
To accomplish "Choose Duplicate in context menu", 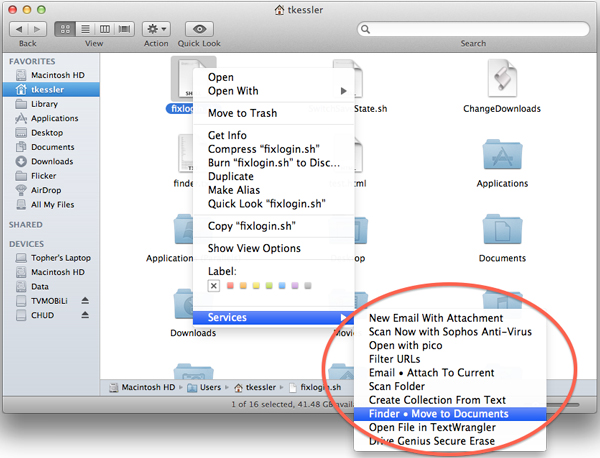I will [x=274, y=176].
